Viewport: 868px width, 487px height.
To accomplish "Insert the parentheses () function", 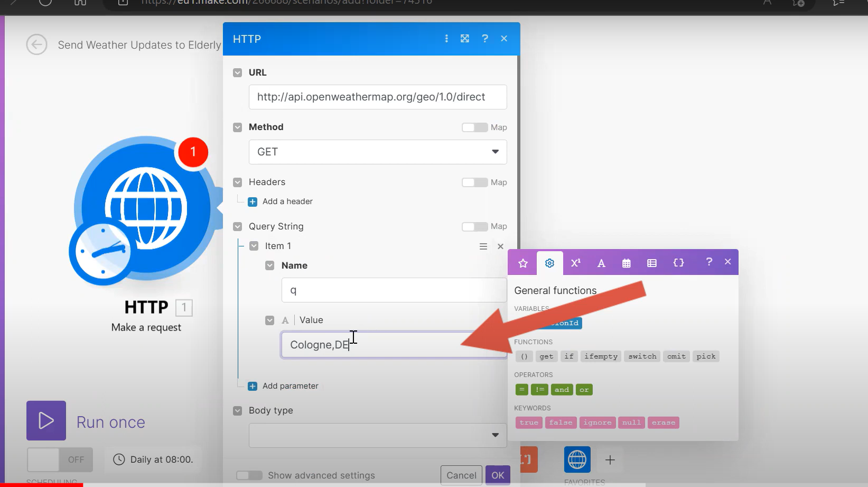I will click(524, 356).
